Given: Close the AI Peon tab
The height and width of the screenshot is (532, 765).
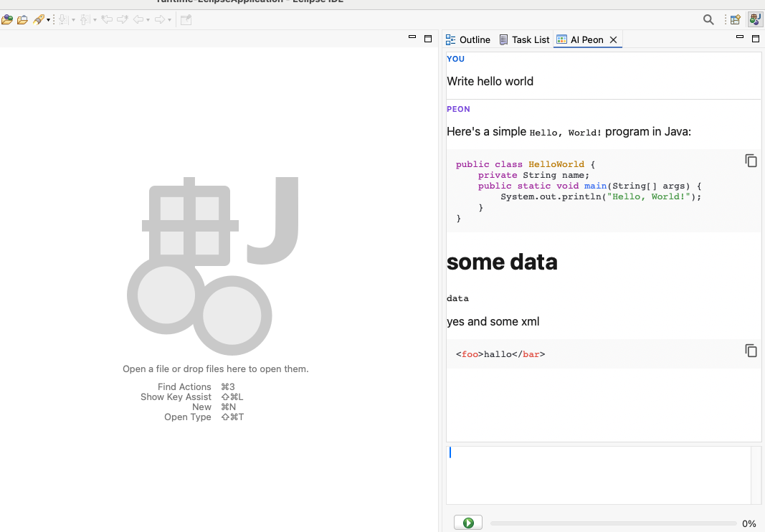Looking at the screenshot, I should pyautogui.click(x=613, y=40).
